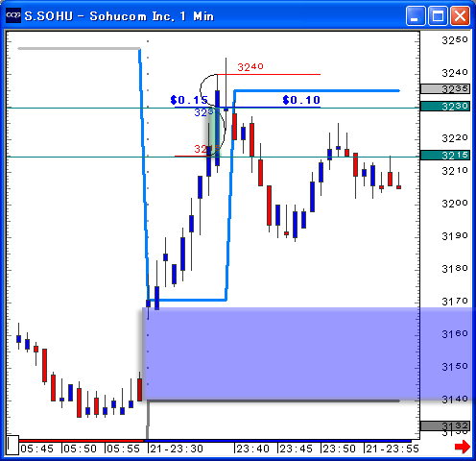Click the 3200 price axis label
Viewport: 476px width, 461px height.
tap(455, 204)
